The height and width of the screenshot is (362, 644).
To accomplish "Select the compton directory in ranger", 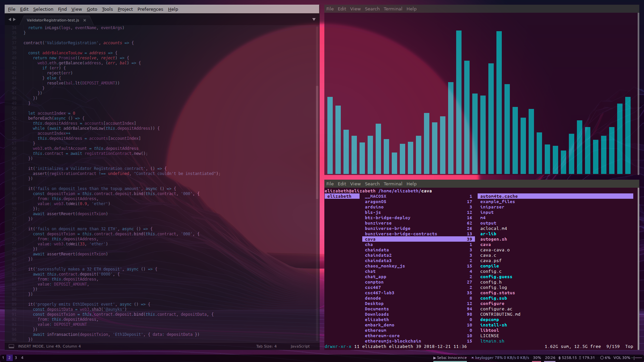I will pos(374,282).
